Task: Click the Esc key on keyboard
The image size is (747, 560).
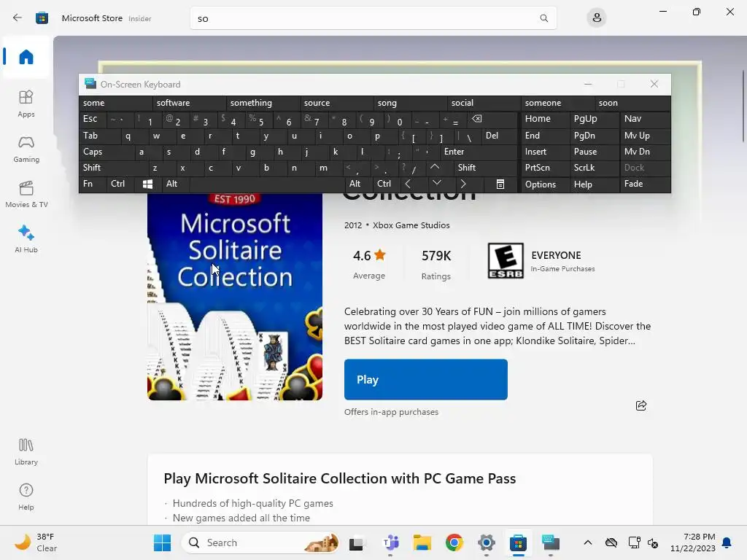Action: point(93,119)
